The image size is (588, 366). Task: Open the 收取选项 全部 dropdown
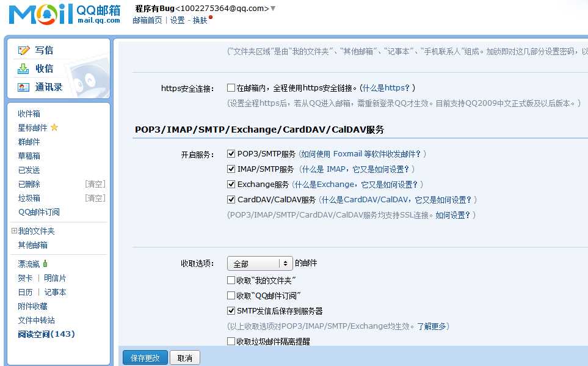coord(260,263)
